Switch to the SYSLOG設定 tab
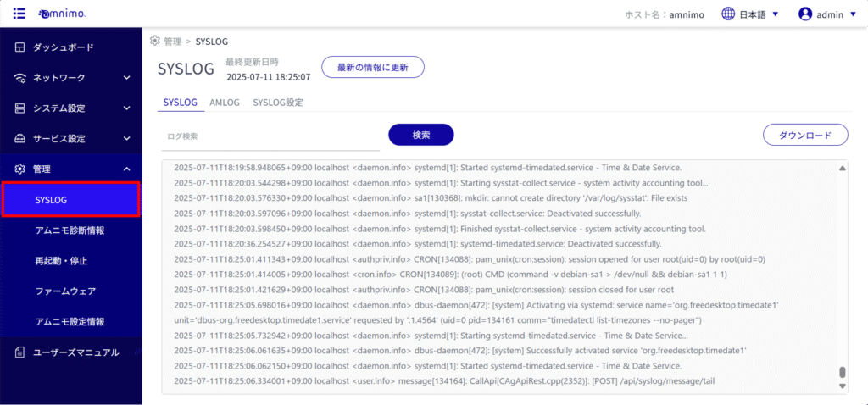This screenshot has height=405, width=868. pyautogui.click(x=278, y=103)
